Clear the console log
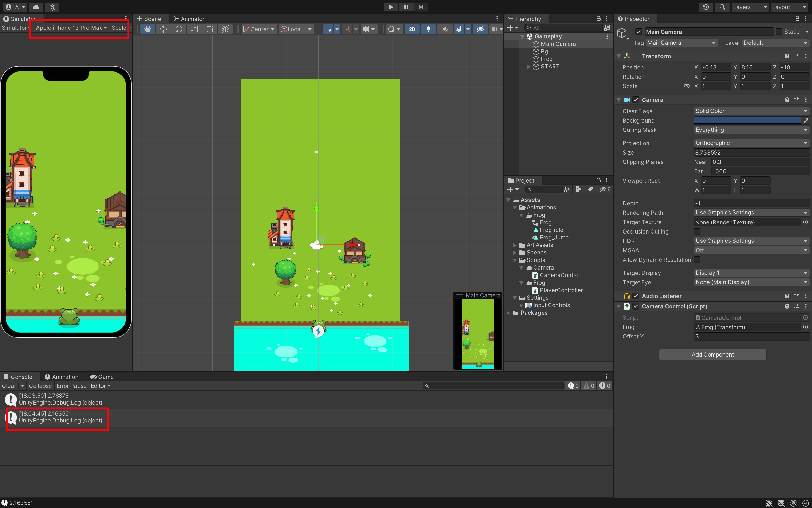 [9, 386]
